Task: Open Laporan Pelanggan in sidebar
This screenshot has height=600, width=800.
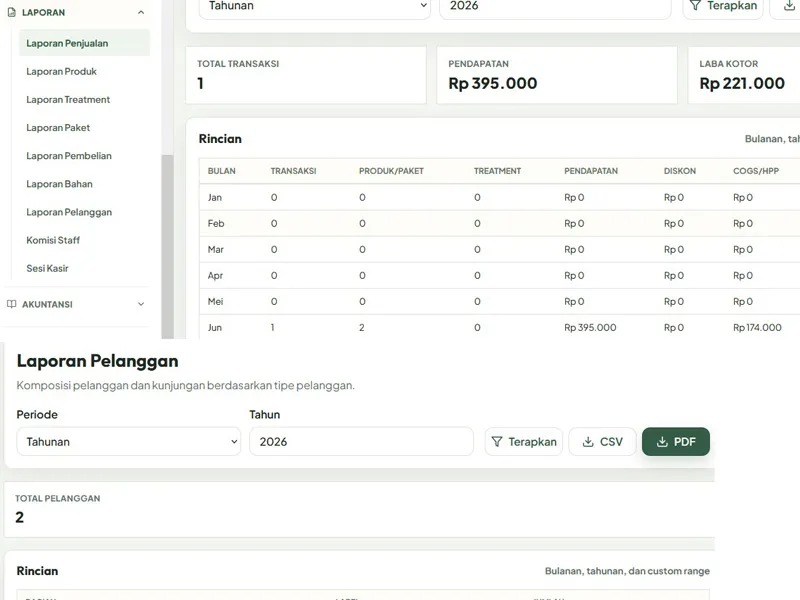Action: pos(69,212)
